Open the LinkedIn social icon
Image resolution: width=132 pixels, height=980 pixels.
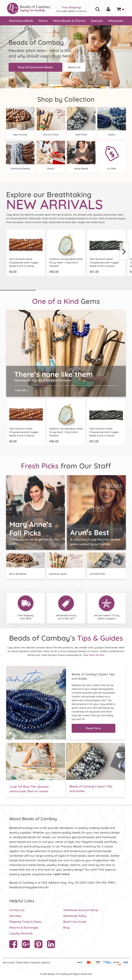[x=51, y=944]
